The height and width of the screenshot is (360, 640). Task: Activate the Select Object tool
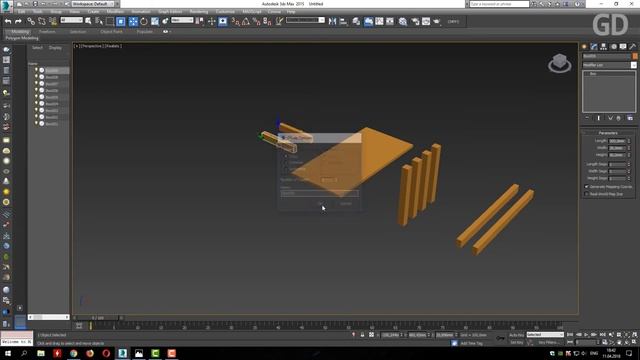click(x=88, y=21)
